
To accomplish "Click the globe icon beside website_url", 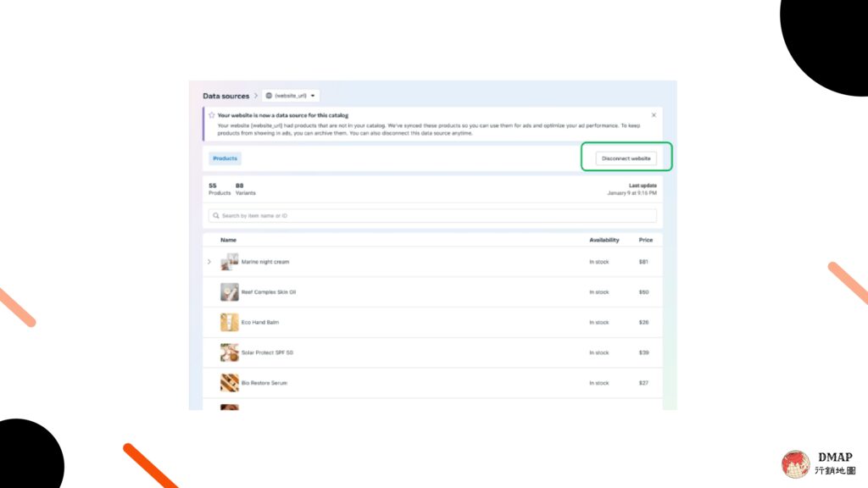I will (269, 96).
